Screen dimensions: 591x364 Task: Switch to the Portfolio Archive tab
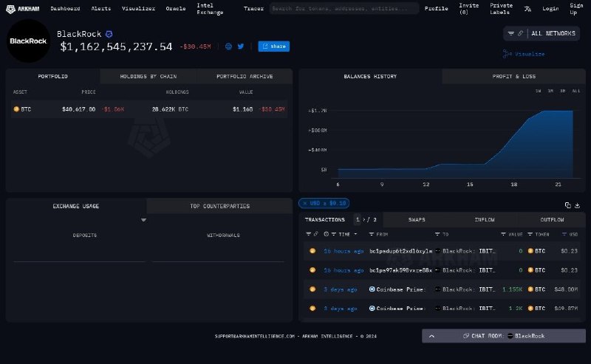[x=245, y=77]
